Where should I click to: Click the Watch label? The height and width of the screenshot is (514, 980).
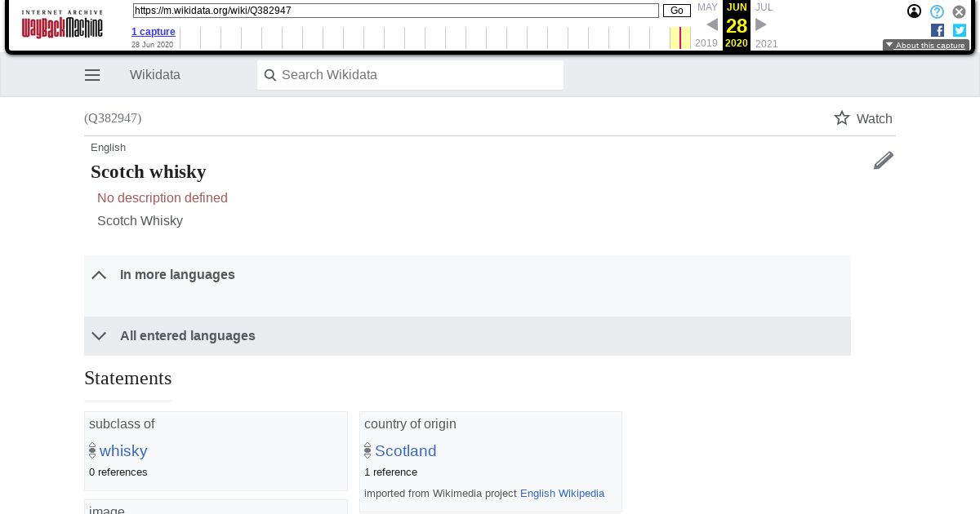(x=874, y=118)
